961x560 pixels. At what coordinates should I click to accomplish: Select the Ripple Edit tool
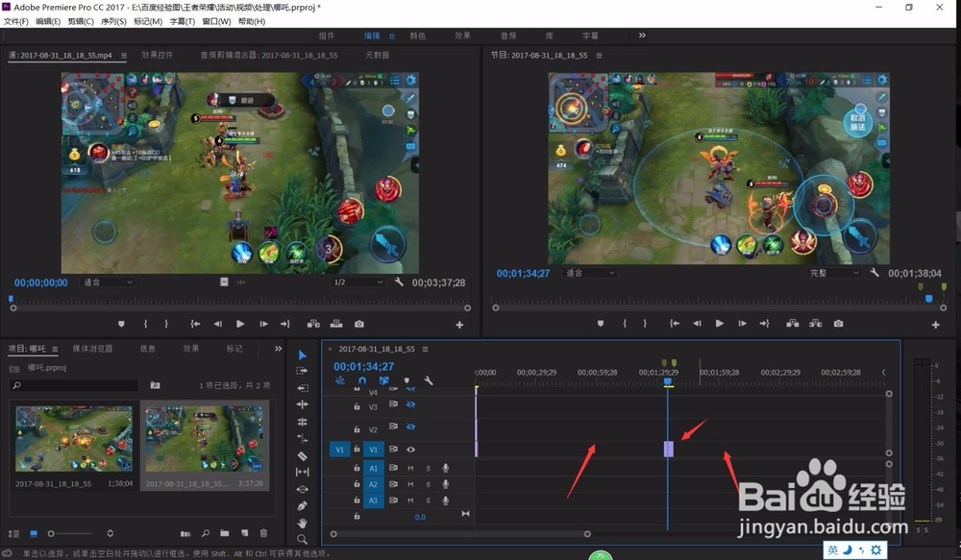[x=302, y=404]
